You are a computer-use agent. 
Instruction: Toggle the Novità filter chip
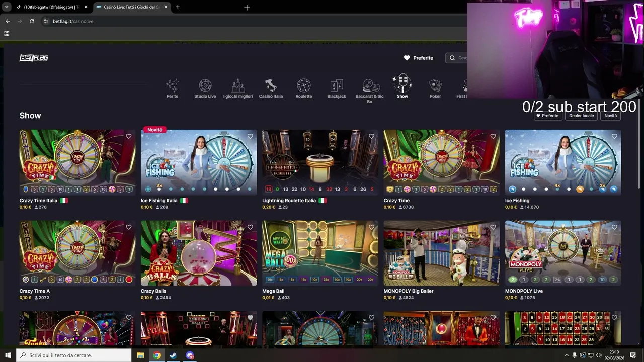(610, 116)
